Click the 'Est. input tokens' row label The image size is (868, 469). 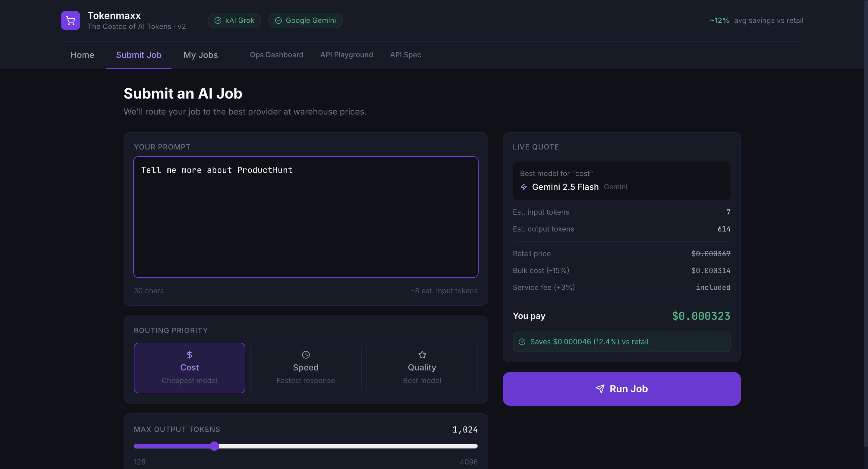pos(541,212)
